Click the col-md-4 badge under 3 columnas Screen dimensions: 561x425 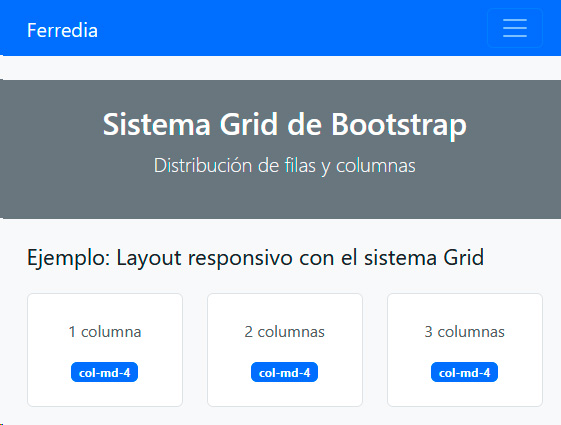[464, 372]
